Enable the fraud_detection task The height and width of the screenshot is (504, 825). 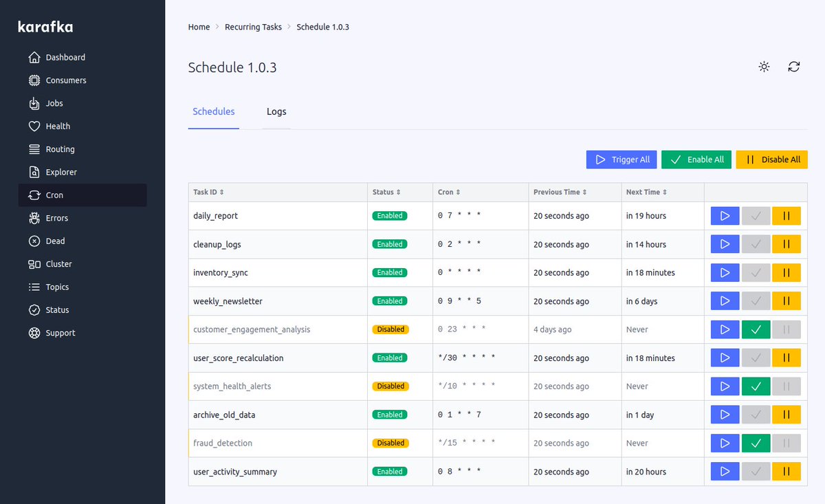756,443
